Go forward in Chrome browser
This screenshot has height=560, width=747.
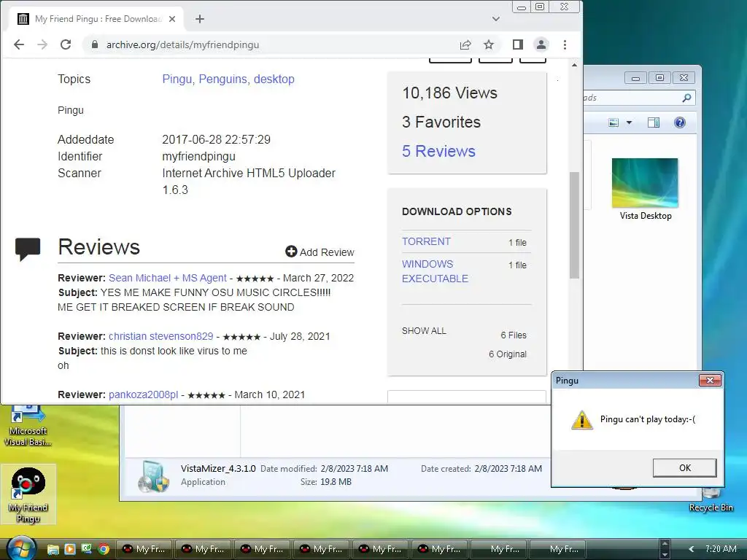click(42, 44)
